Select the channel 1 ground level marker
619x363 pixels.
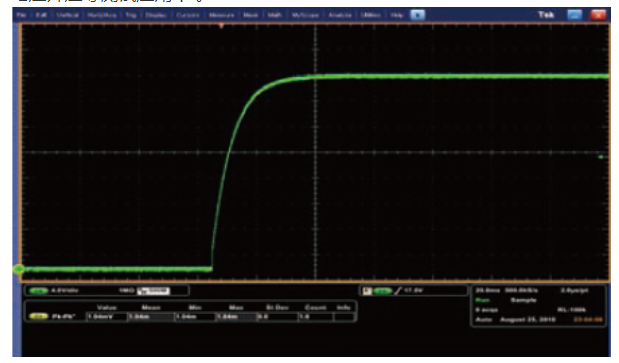pos(18,269)
